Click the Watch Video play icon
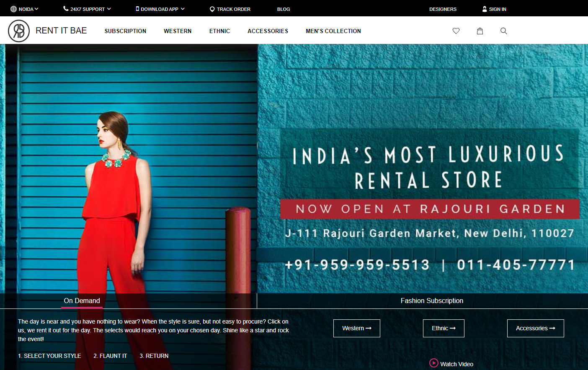This screenshot has height=370, width=588. pyautogui.click(x=434, y=363)
